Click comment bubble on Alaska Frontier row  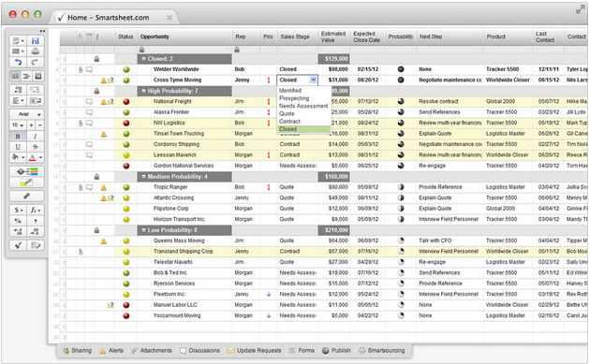pyautogui.click(x=89, y=112)
